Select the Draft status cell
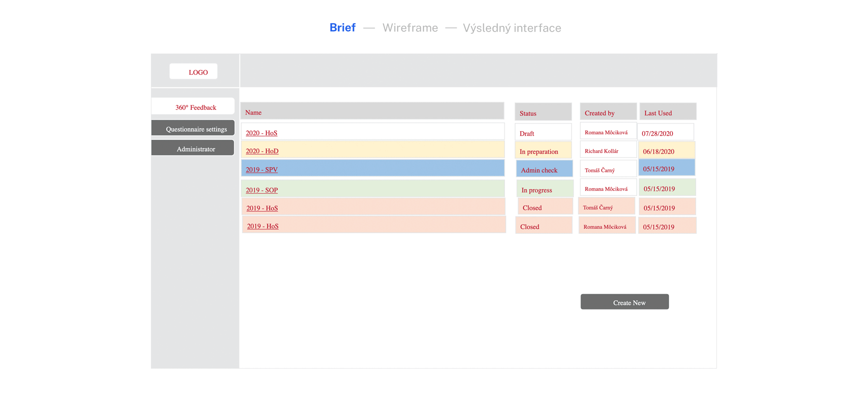 tap(543, 132)
